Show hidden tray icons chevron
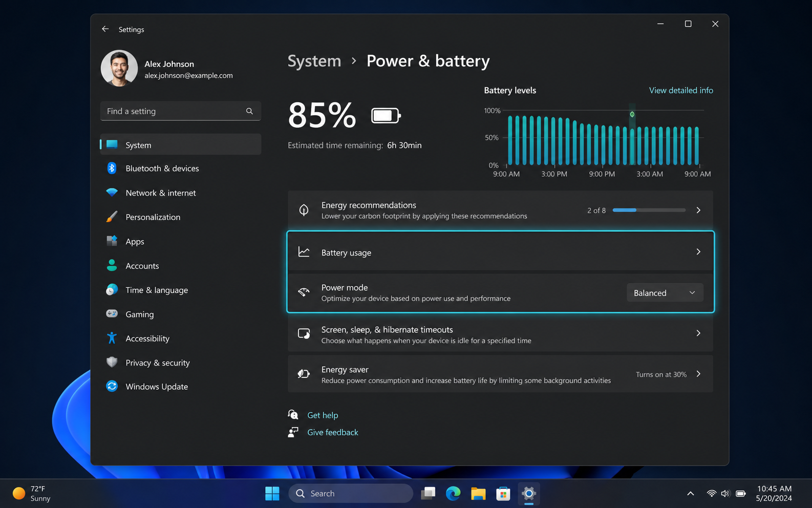 691,494
